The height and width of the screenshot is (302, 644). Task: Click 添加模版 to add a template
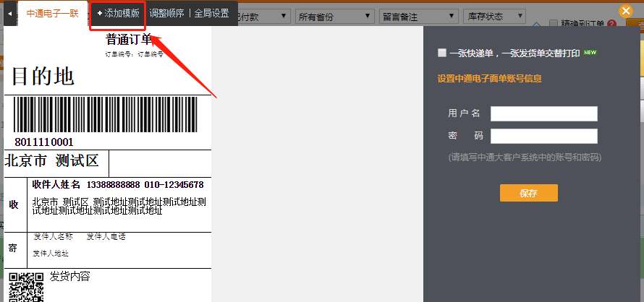point(118,14)
